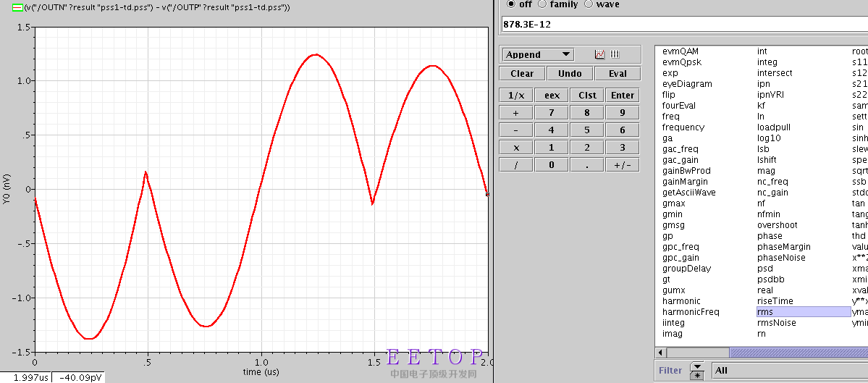Select the overshoot function
The image size is (868, 383).
pos(776,225)
